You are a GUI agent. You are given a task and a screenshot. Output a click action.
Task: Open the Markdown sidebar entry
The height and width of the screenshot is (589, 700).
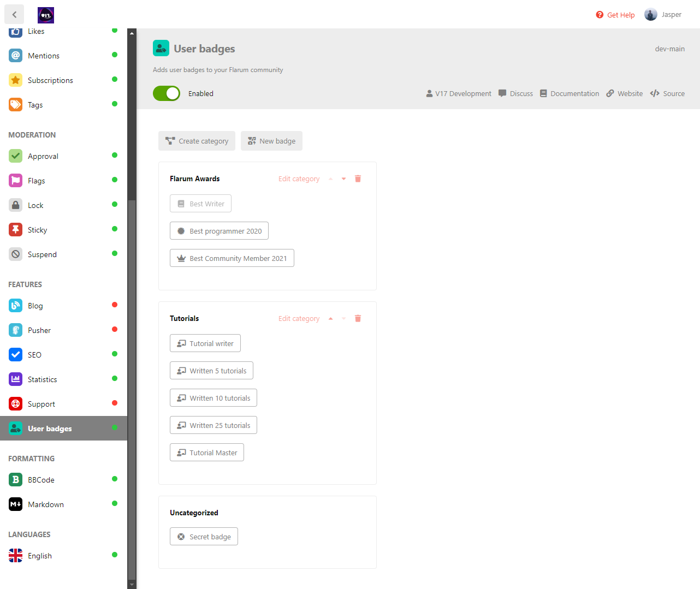pyautogui.click(x=63, y=504)
